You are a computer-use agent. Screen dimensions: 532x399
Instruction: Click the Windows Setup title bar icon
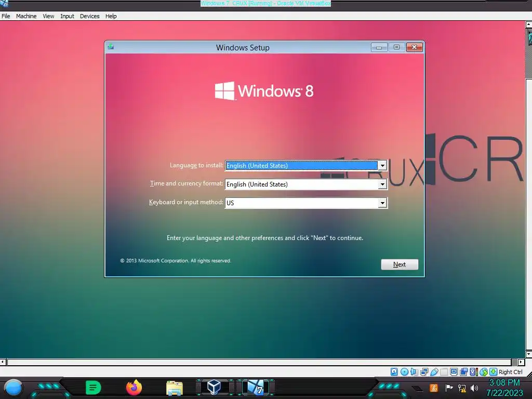click(x=111, y=47)
